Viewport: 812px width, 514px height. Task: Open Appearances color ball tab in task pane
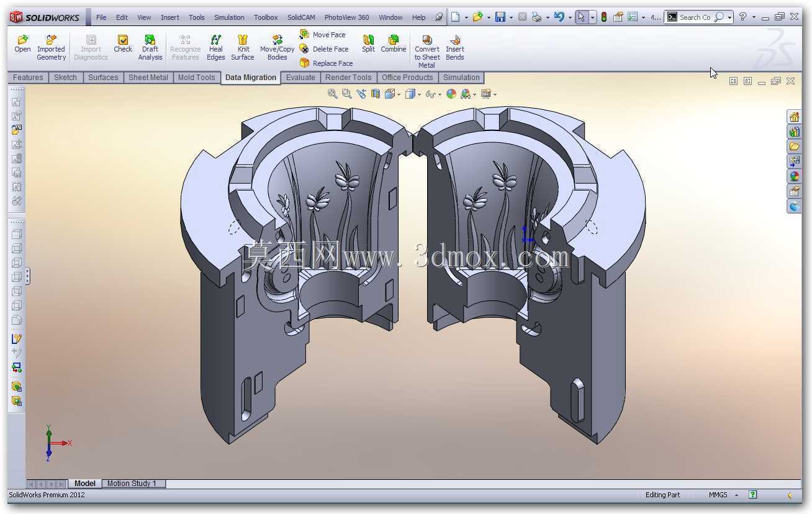[x=794, y=176]
